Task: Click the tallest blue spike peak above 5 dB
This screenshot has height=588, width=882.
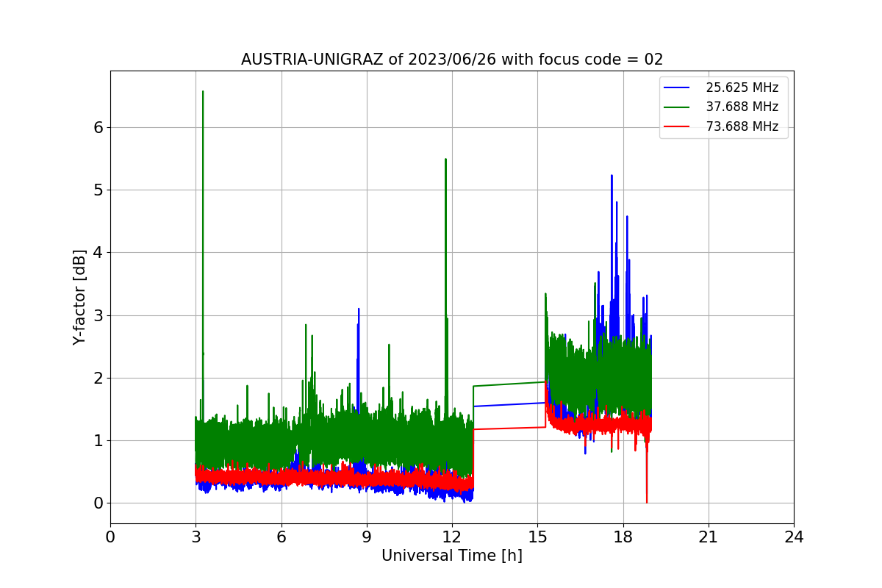Action: (x=612, y=176)
